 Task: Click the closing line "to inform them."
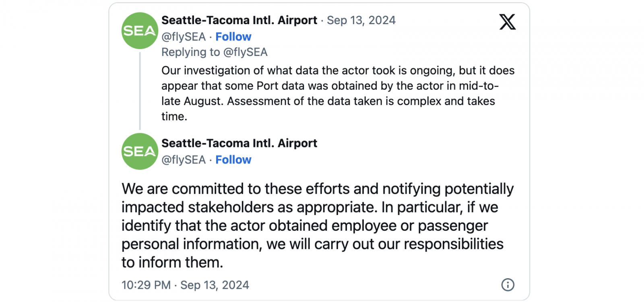(x=172, y=263)
